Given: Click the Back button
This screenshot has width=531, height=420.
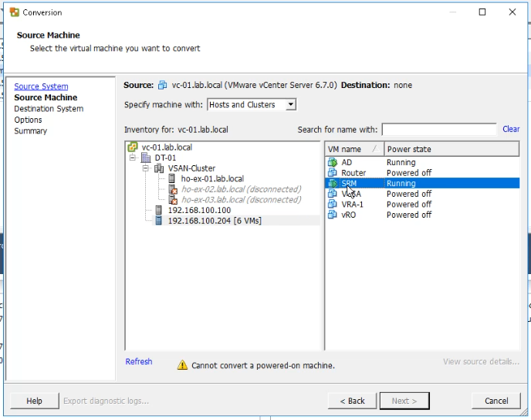Looking at the screenshot, I should click(x=352, y=401).
